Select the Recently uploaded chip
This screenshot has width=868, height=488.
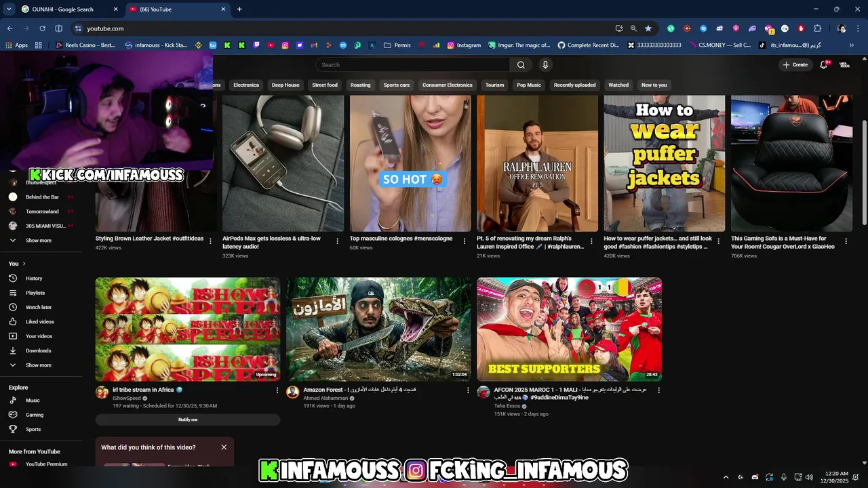(574, 85)
